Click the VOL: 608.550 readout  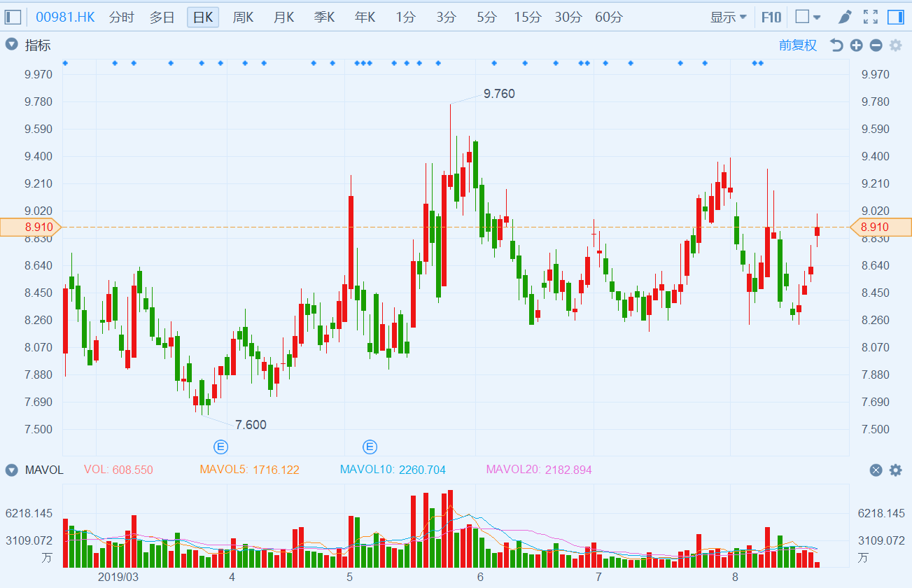[118, 470]
